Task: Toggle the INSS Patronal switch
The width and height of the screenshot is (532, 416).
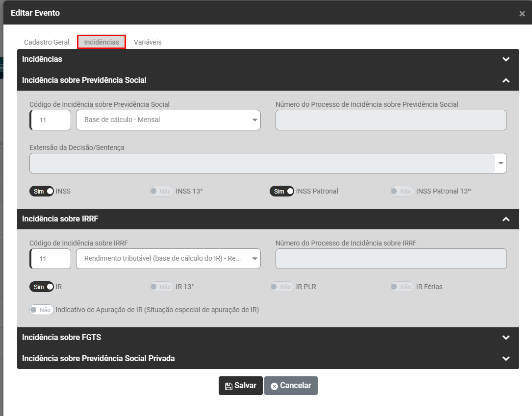Action: click(x=281, y=191)
